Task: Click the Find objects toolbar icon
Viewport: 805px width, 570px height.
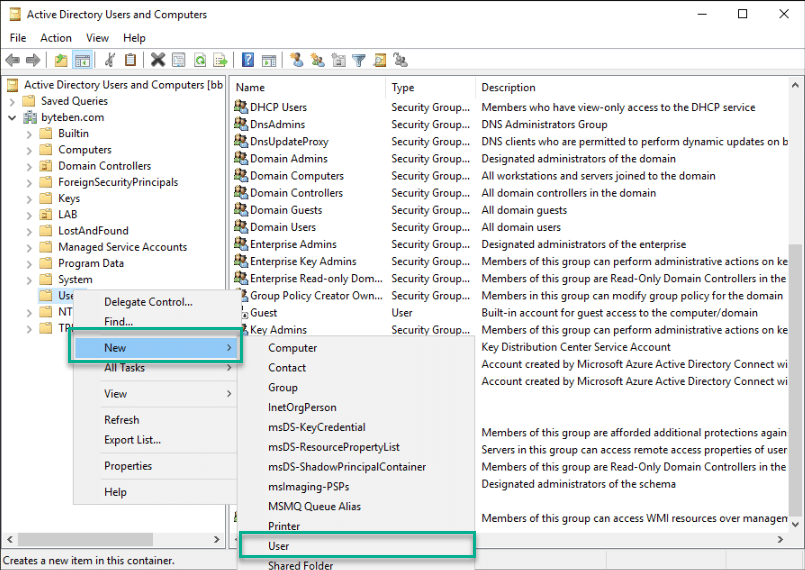Action: point(379,60)
